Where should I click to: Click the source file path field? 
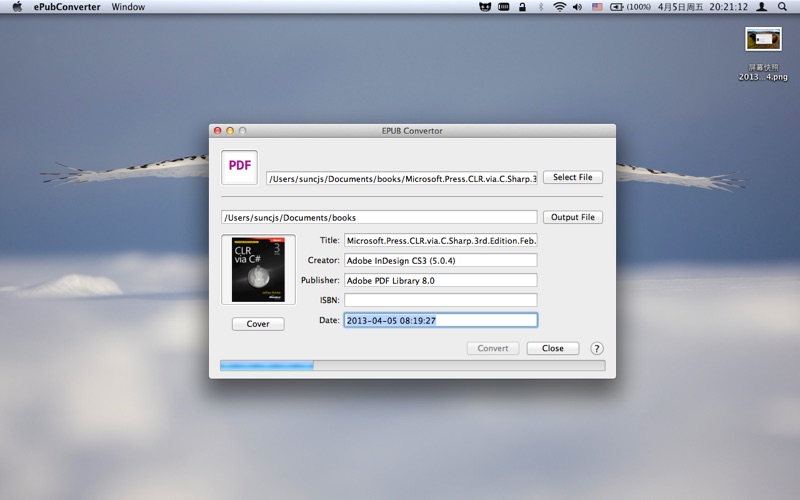402,179
